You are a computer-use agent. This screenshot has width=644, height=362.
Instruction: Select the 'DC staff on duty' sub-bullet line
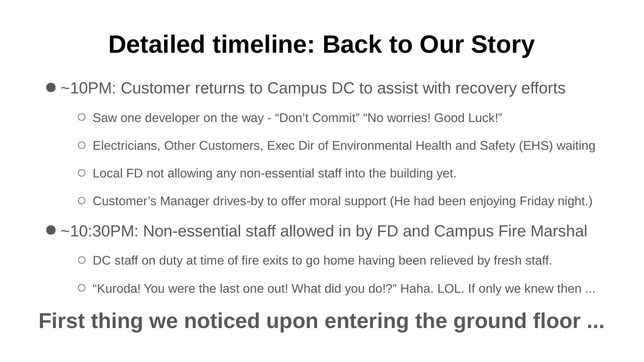click(322, 261)
